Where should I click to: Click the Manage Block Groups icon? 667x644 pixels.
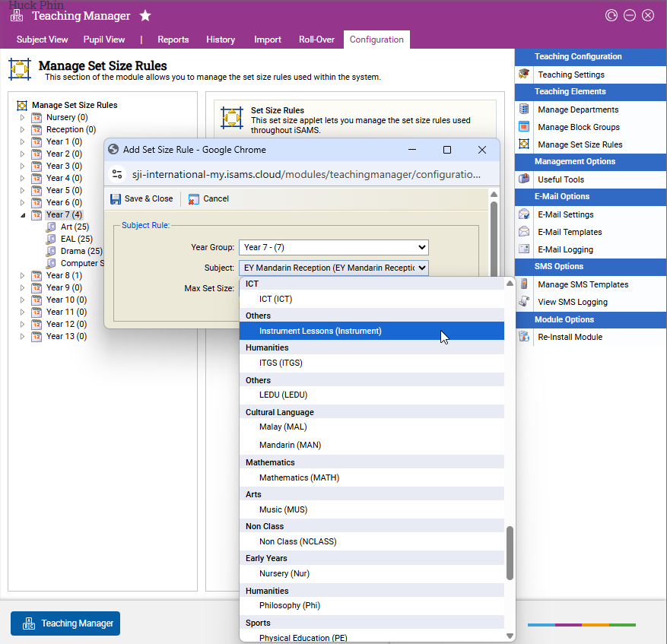tap(524, 127)
